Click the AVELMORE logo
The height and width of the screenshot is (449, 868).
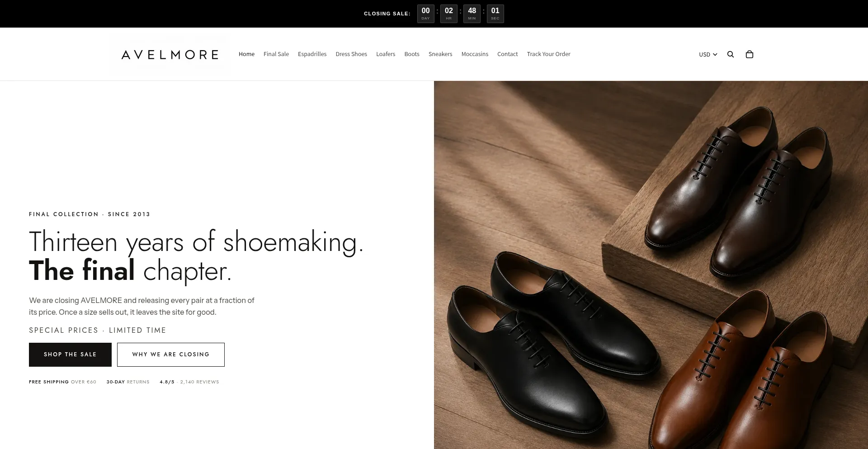170,54
